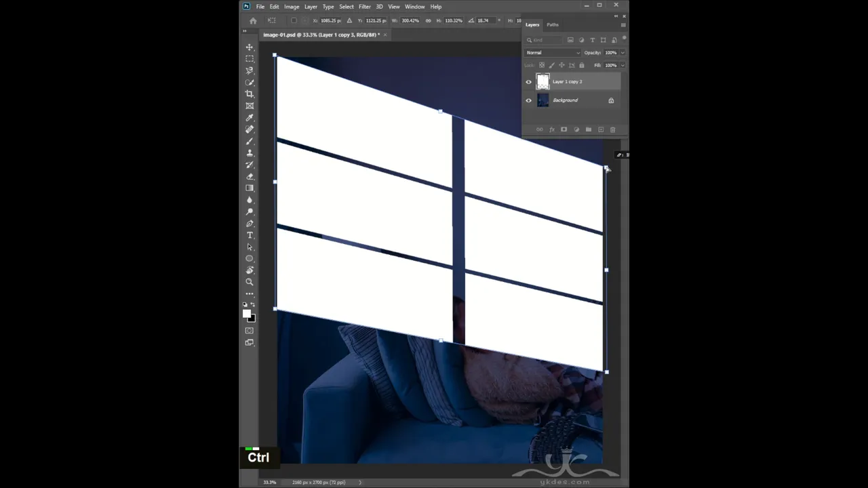Toggle lock all padlock icon
Viewport: 868px width, 488px height.
(581, 65)
